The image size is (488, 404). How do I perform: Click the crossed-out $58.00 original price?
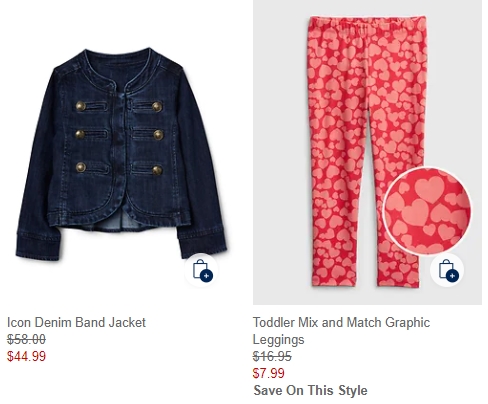(x=26, y=339)
